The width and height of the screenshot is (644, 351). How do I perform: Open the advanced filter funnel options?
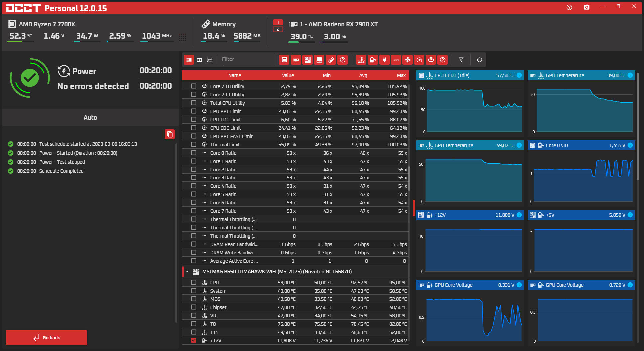[x=461, y=60]
